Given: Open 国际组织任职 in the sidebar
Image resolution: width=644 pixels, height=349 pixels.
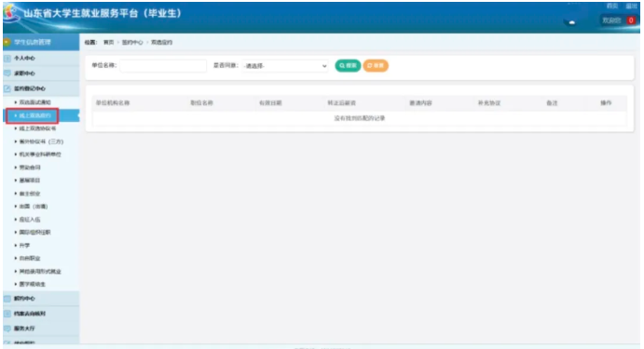Looking at the screenshot, I should click(34, 232).
